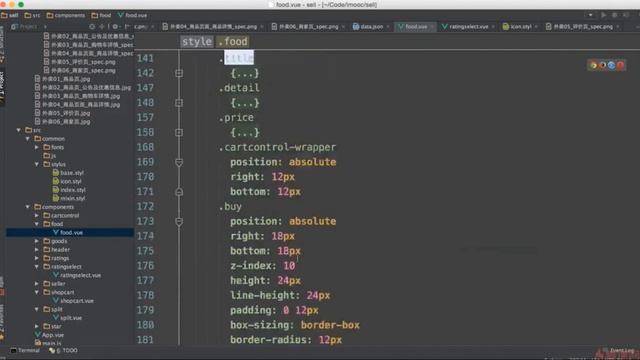Viewport: 640px width, 360px height.
Task: Select index.styl in project tree
Action: pyautogui.click(x=69, y=190)
